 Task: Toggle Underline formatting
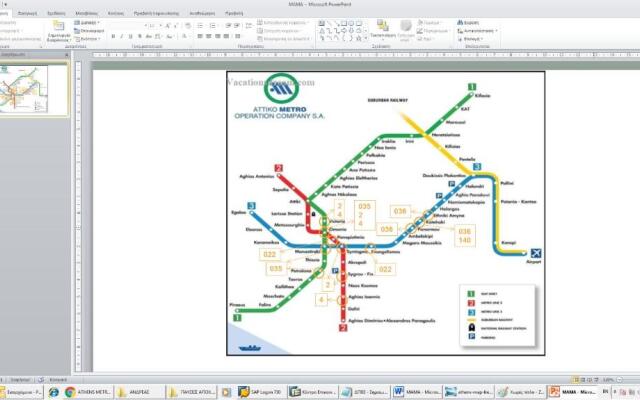131,36
